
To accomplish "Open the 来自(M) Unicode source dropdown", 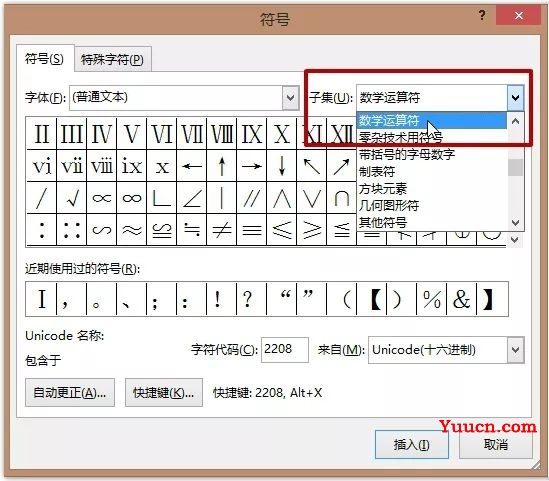I will (x=515, y=350).
